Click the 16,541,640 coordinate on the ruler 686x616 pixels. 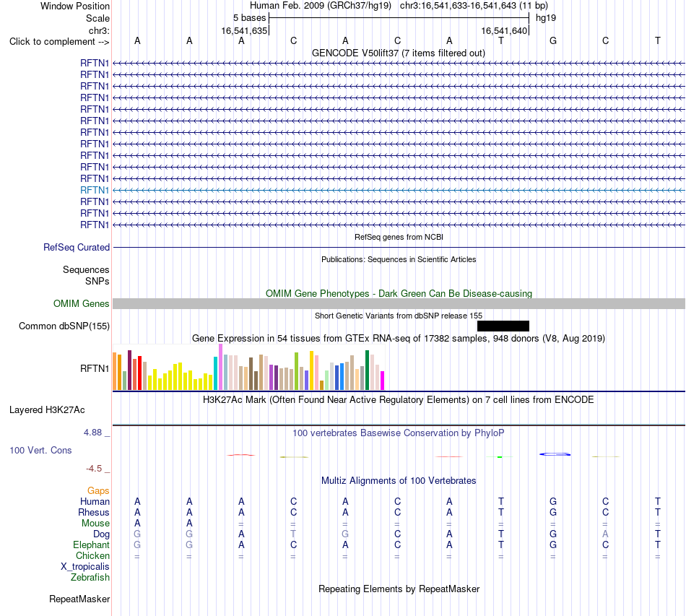504,30
